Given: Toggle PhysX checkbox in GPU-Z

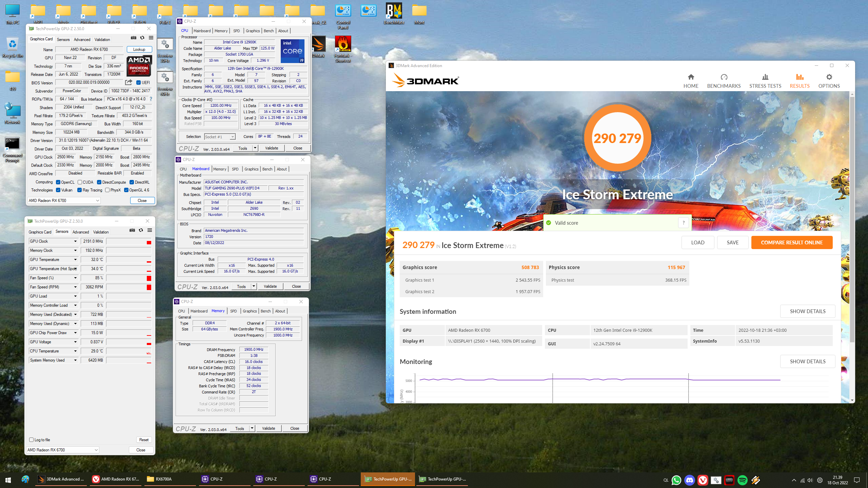Looking at the screenshot, I should click(107, 190).
